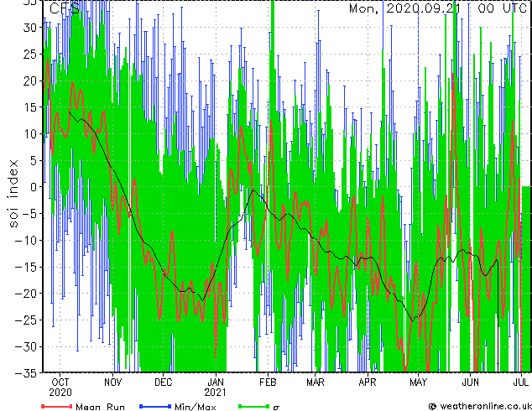The image size is (532, 411).
Task: Click the -25 y-axis tick label
Action: (26, 320)
